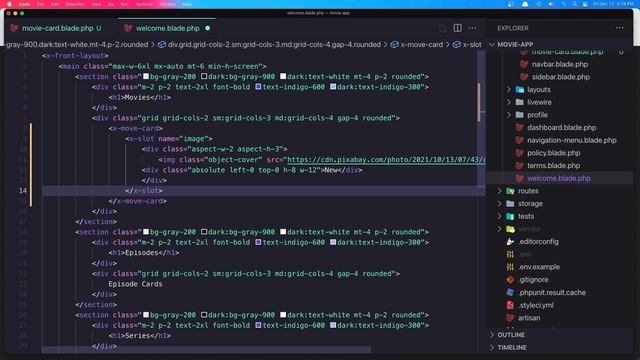The width and height of the screenshot is (640, 360).
Task: Click the profile folder icon
Action: pos(520,115)
